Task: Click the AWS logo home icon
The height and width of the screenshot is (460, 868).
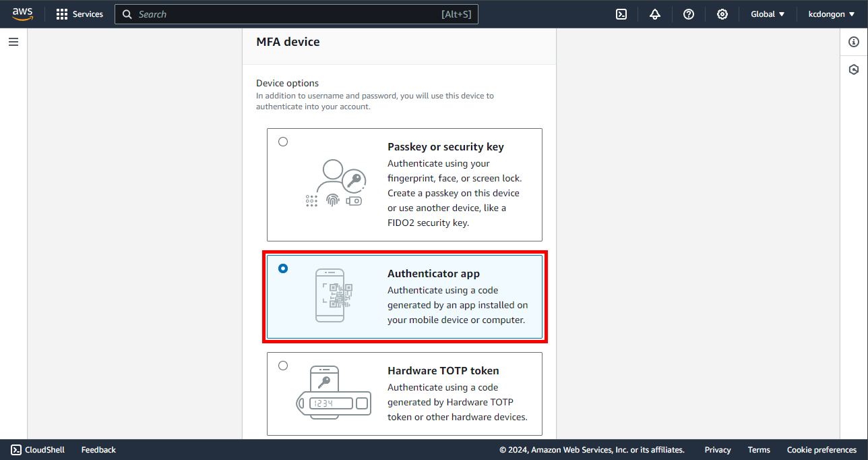Action: [22, 14]
